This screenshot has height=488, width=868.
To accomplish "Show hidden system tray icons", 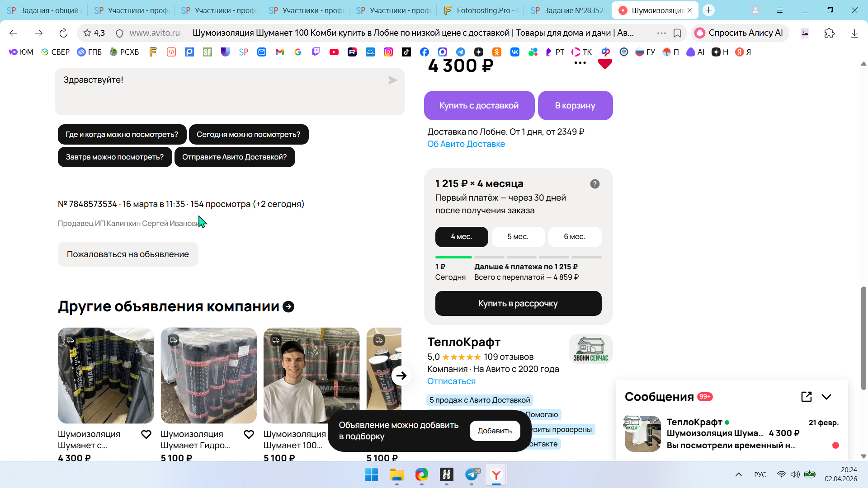I will tap(739, 474).
